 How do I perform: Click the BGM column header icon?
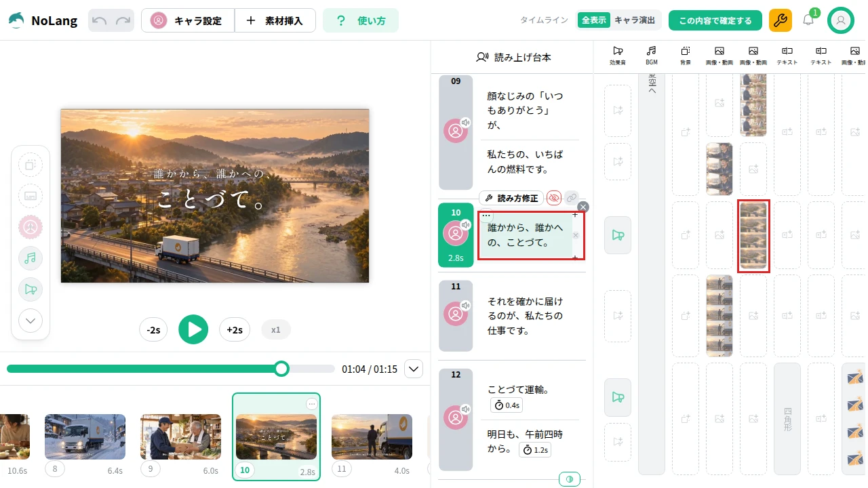pyautogui.click(x=652, y=51)
